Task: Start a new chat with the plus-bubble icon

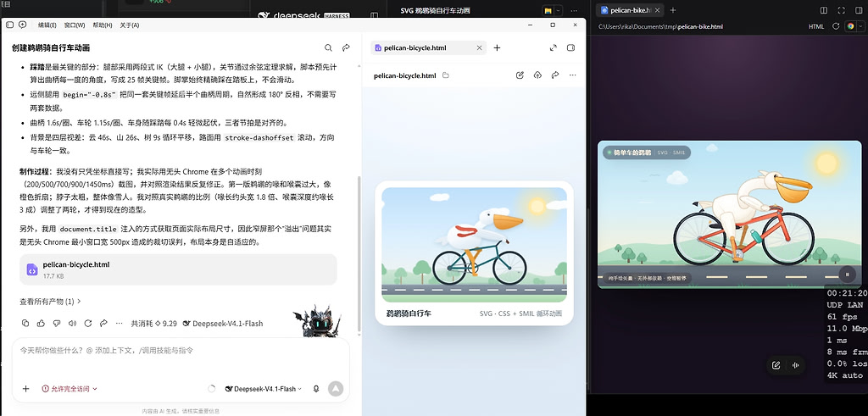Action: (23, 25)
